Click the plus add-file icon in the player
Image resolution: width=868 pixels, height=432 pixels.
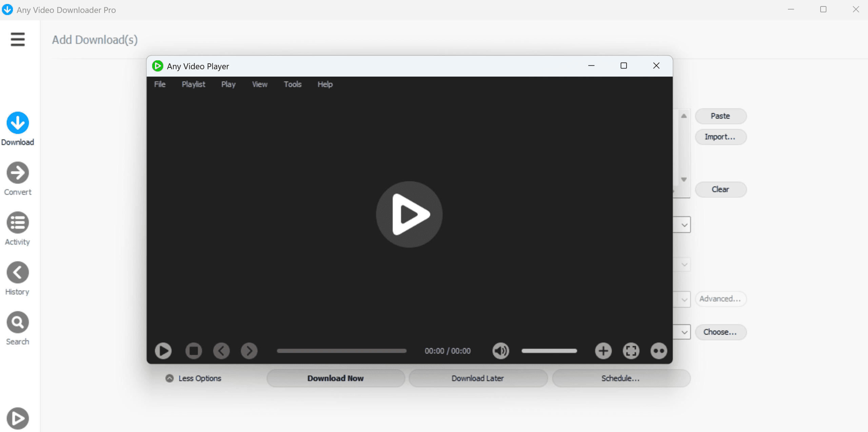pos(603,351)
